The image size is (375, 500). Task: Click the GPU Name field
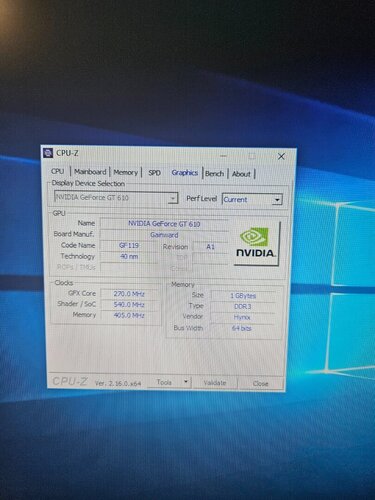point(164,224)
